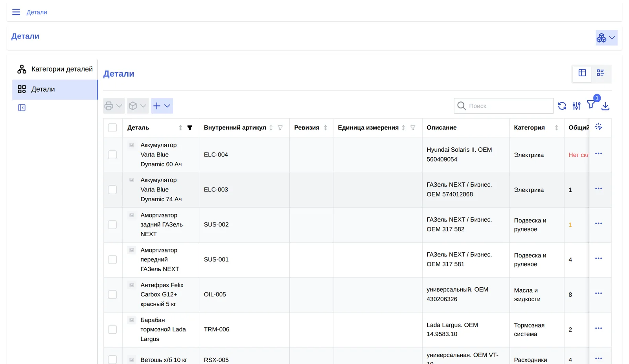Open the print actions dropdown
The height and width of the screenshot is (364, 629).
click(x=114, y=106)
